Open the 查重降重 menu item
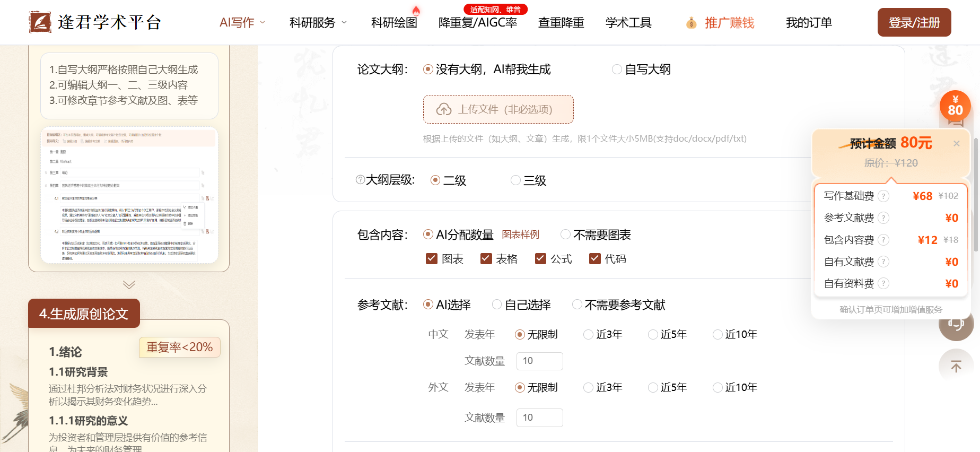Viewport: 980px width, 452px height. [561, 23]
